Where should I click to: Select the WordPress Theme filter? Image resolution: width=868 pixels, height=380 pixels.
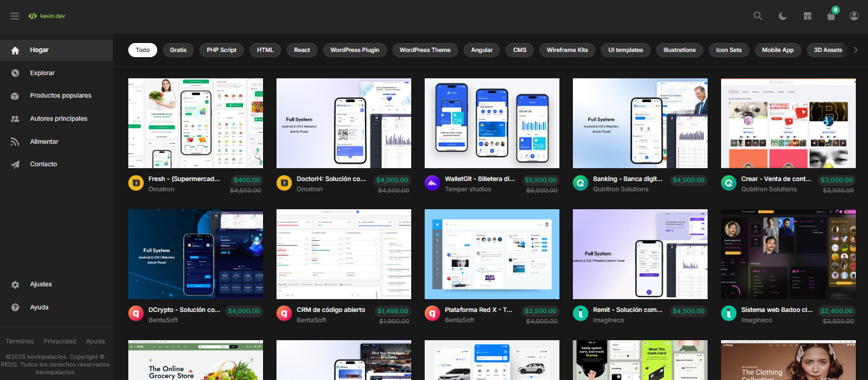(x=425, y=50)
